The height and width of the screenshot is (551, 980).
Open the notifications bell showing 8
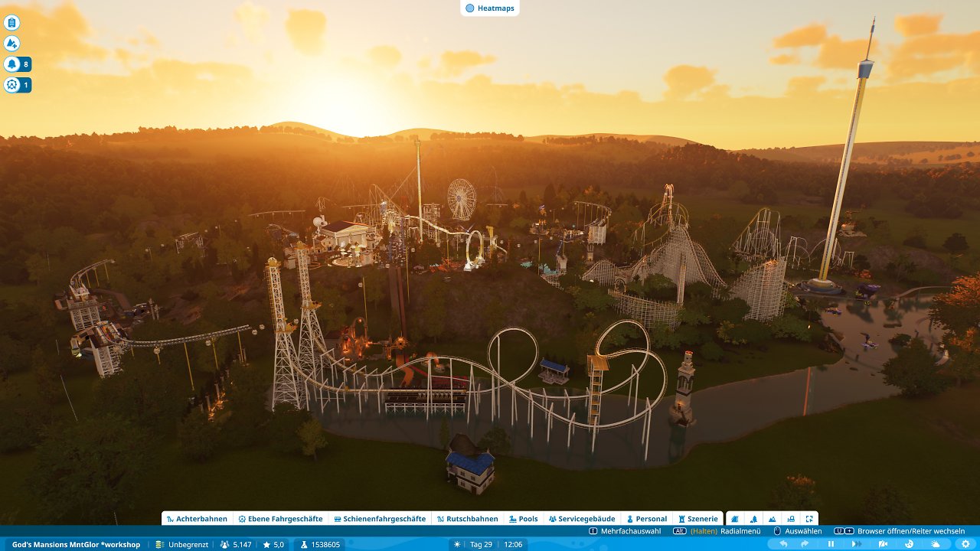coord(18,64)
